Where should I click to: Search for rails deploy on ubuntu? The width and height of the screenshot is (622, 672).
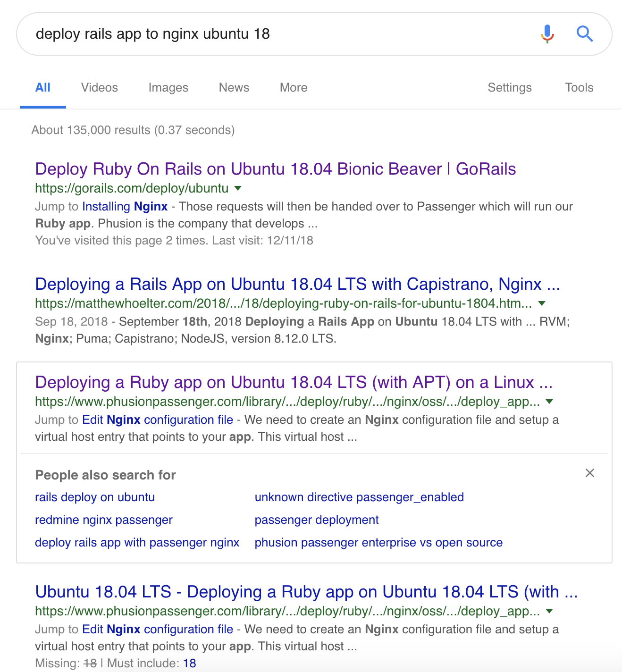(95, 497)
